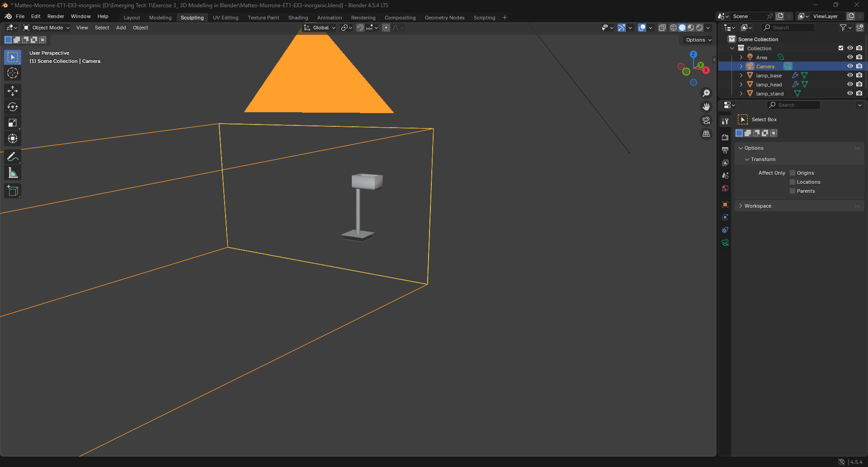Pick the Add Cube tool
Image resolution: width=868 pixels, height=467 pixels.
(12, 191)
